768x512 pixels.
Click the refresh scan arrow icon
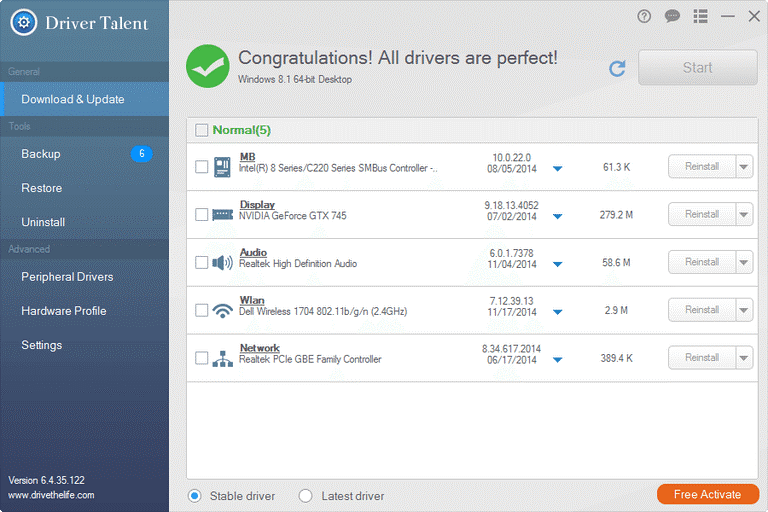pos(617,68)
